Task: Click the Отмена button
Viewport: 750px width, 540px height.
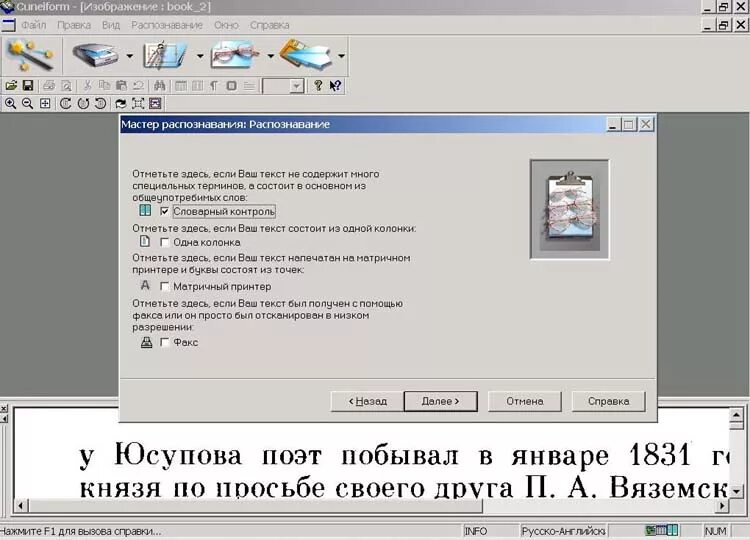Action: (525, 401)
